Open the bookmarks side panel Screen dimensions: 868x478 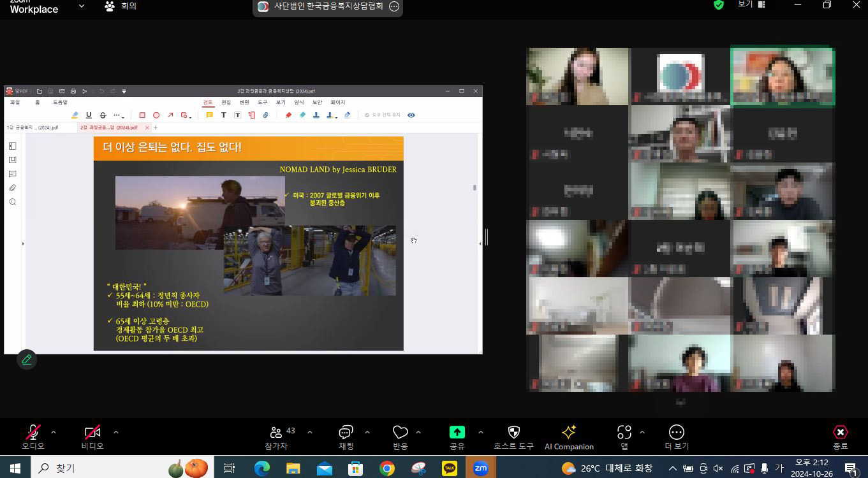[12, 160]
